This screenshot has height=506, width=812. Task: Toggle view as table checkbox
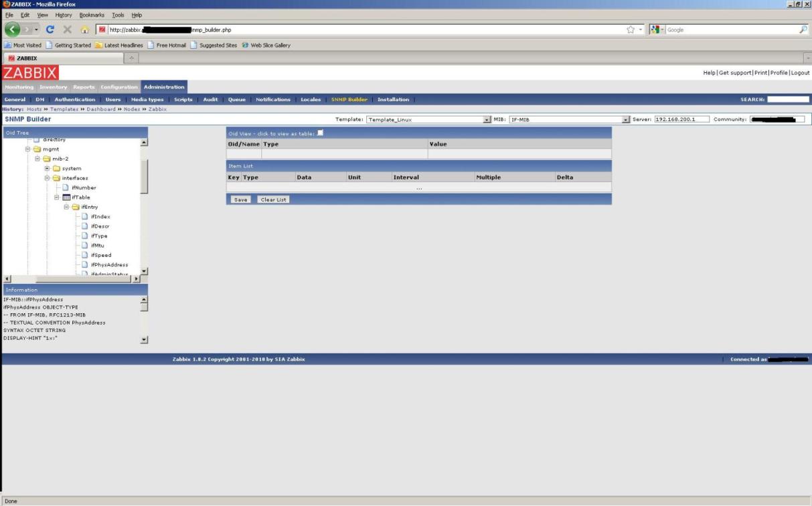click(320, 133)
